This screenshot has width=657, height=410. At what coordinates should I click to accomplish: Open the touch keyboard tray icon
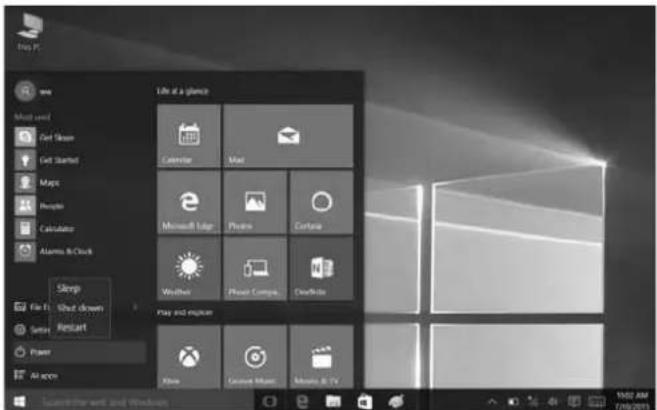tap(597, 402)
